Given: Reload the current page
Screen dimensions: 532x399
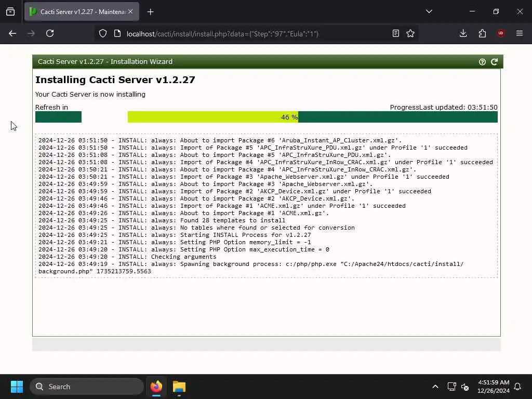Looking at the screenshot, I should (x=50, y=33).
